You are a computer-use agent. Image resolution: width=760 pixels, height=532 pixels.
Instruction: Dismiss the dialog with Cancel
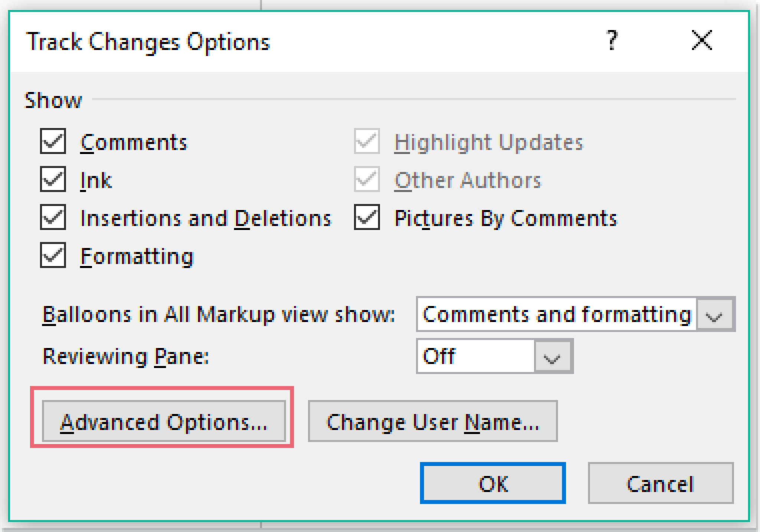pos(660,483)
